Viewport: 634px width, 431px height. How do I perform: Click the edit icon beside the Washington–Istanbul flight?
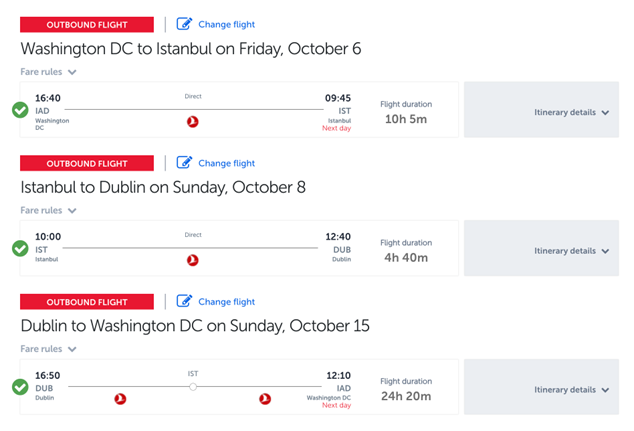pyautogui.click(x=185, y=24)
